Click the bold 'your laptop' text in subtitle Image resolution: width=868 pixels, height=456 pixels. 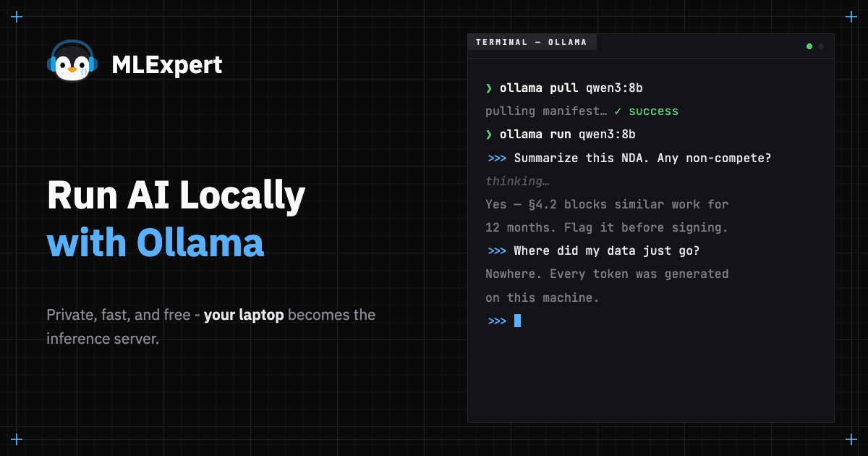pyautogui.click(x=244, y=316)
